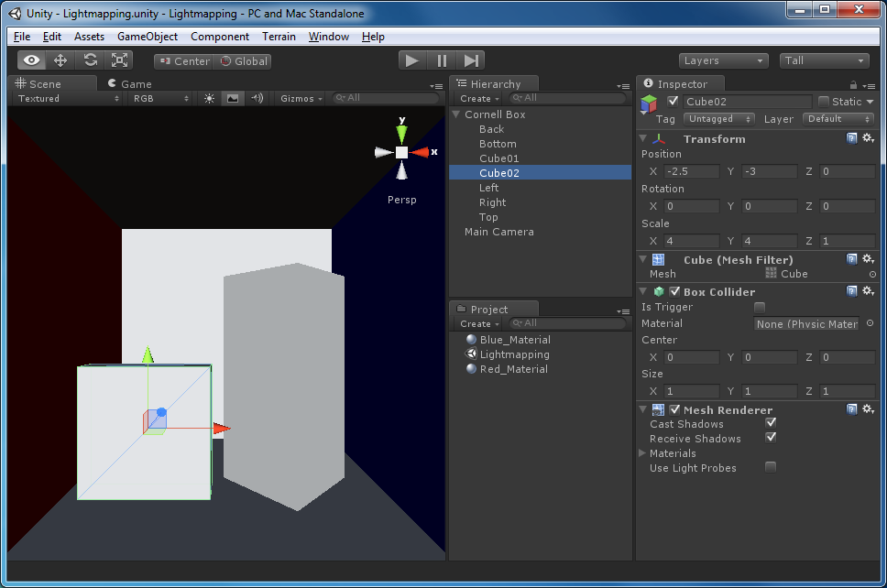Open the Assets menu
Image resolution: width=887 pixels, height=588 pixels.
pos(90,37)
